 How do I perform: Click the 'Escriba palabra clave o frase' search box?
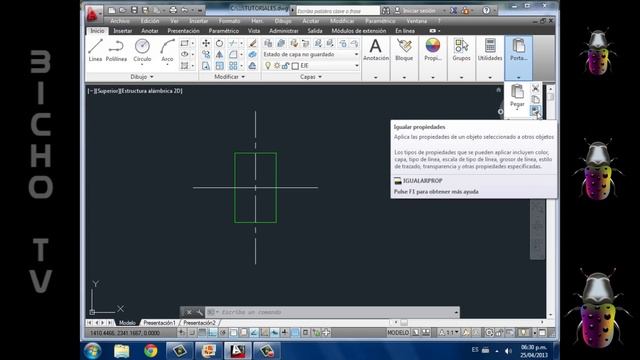pos(337,11)
